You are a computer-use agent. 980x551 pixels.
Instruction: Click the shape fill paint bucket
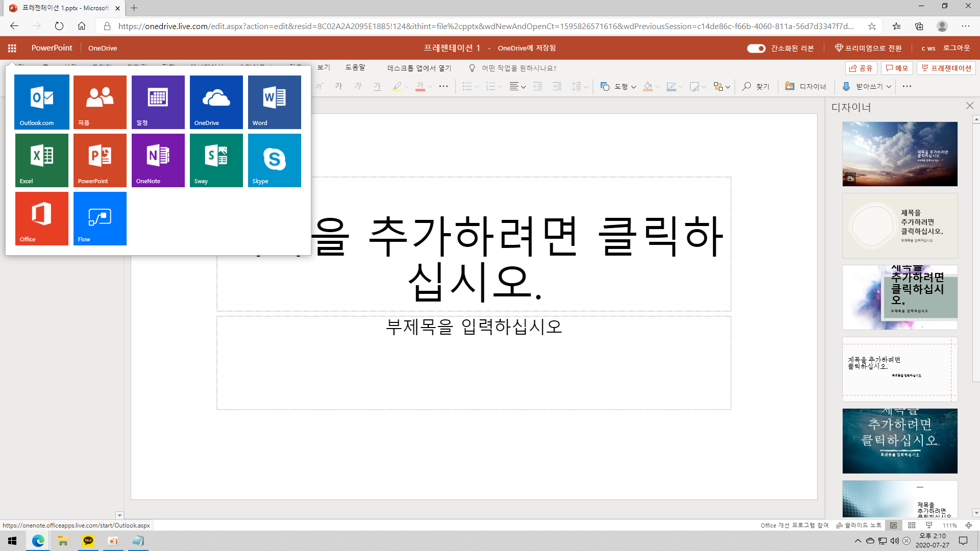click(x=648, y=87)
